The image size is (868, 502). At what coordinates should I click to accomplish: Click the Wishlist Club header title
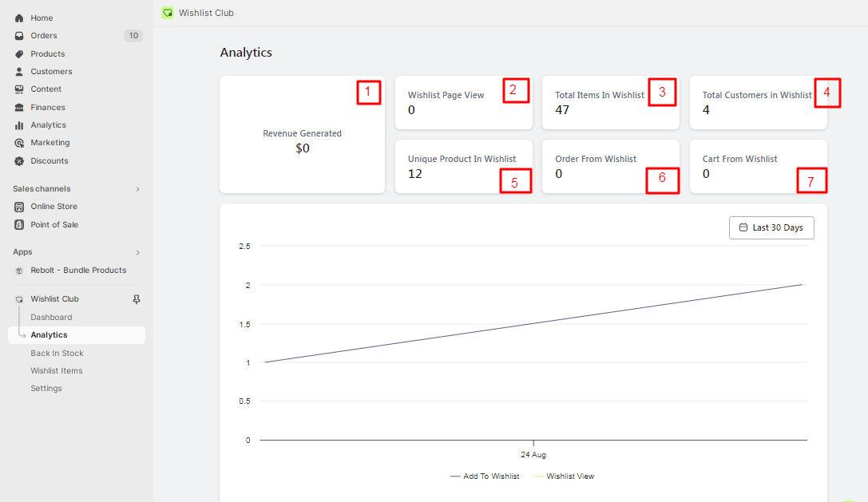click(x=206, y=13)
